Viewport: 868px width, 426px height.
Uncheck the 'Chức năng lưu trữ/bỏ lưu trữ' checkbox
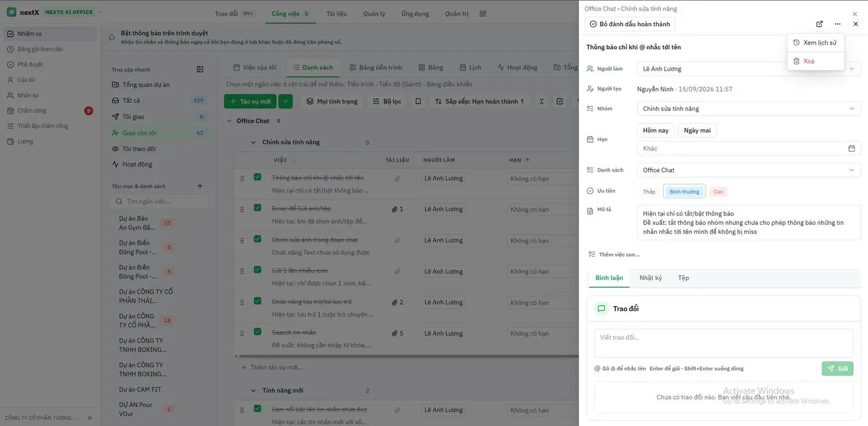point(258,301)
